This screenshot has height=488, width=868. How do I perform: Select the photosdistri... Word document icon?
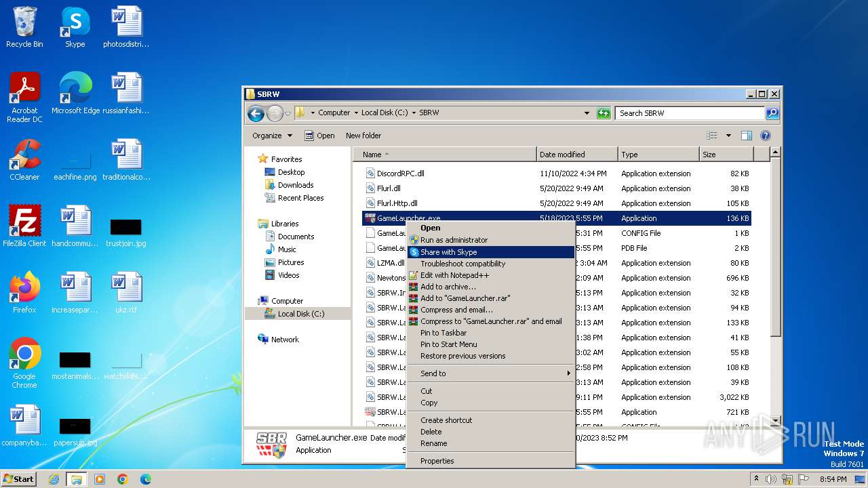(x=126, y=28)
